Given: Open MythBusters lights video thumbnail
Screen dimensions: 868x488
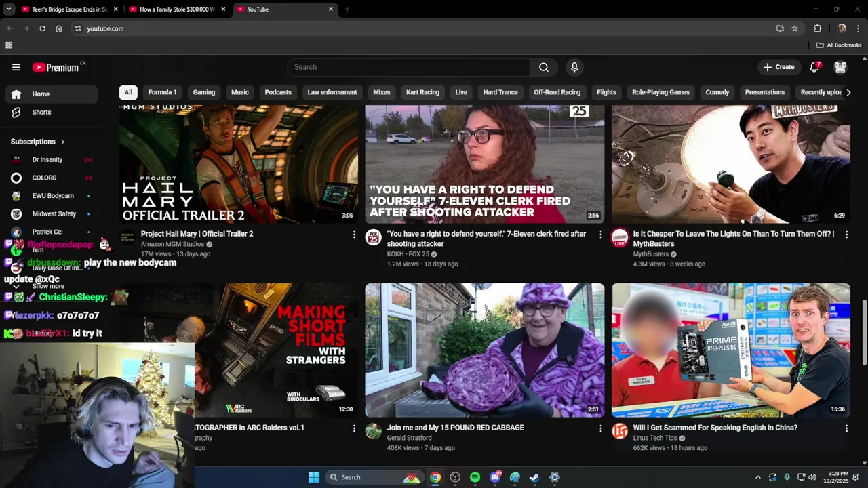Looking at the screenshot, I should click(x=731, y=164).
